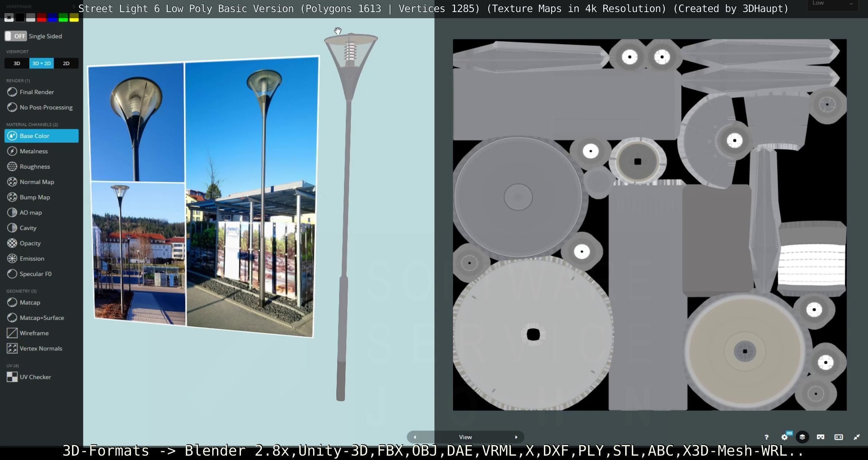This screenshot has width=868, height=460.
Task: Disable wireframe color with the X swatch
Action: click(x=9, y=17)
